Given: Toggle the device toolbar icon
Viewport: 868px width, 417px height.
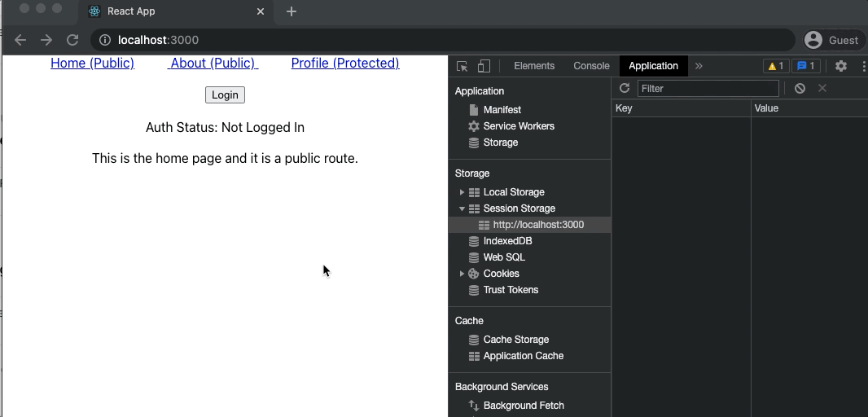Looking at the screenshot, I should coord(484,66).
